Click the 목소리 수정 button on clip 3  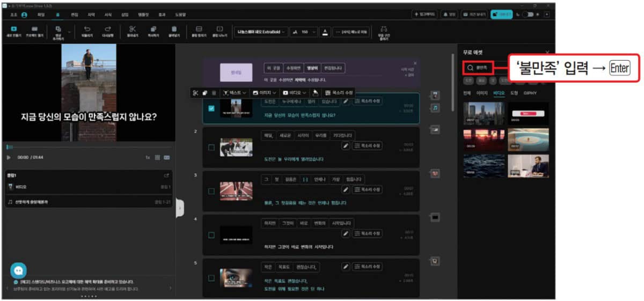point(368,189)
